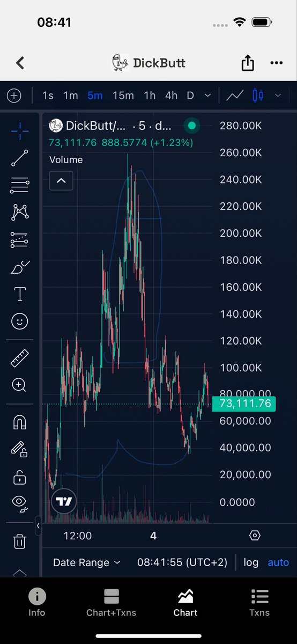Image resolution: width=297 pixels, height=644 pixels.
Task: Tap the 12:00 time axis label
Action: [78, 536]
